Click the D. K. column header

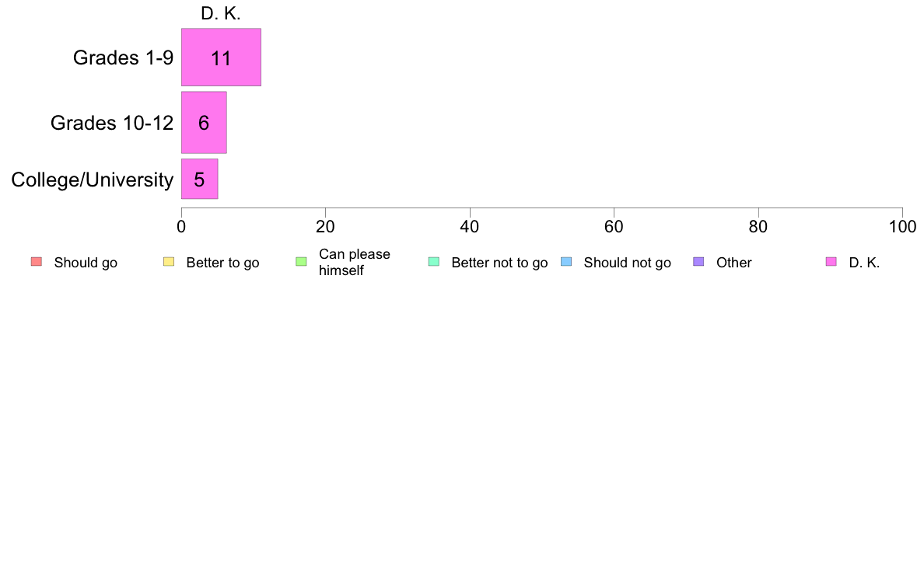tap(221, 13)
